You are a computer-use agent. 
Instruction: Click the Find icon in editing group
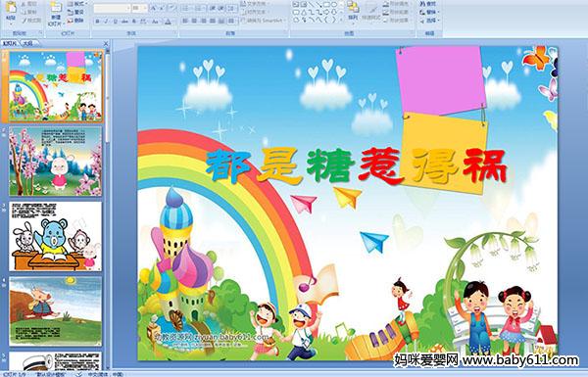pos(428,4)
